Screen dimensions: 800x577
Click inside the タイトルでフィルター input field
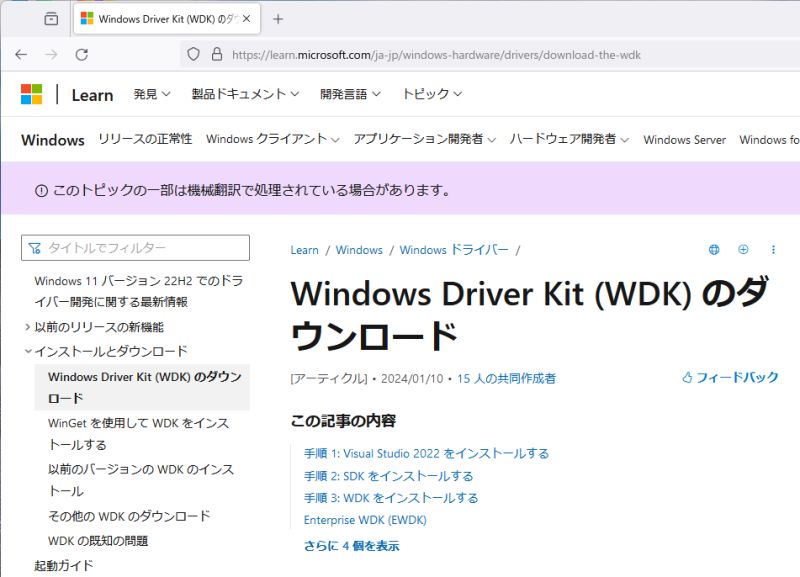135,247
